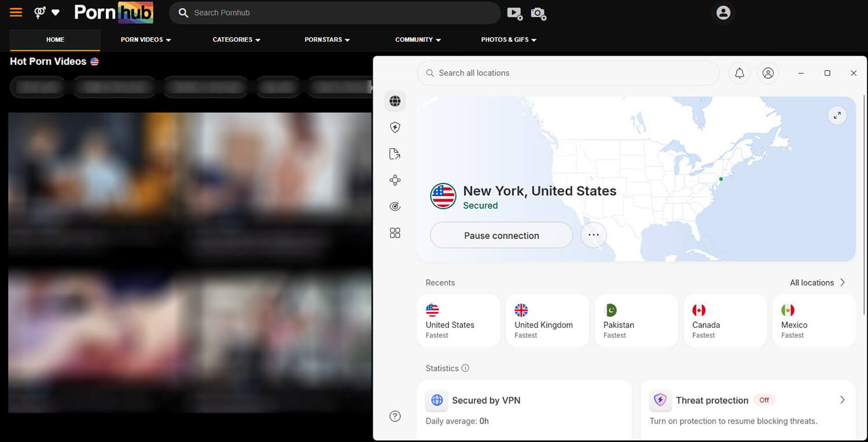The height and width of the screenshot is (442, 868).
Task: Expand the PHOTOS & GIFS menu
Action: click(509, 40)
